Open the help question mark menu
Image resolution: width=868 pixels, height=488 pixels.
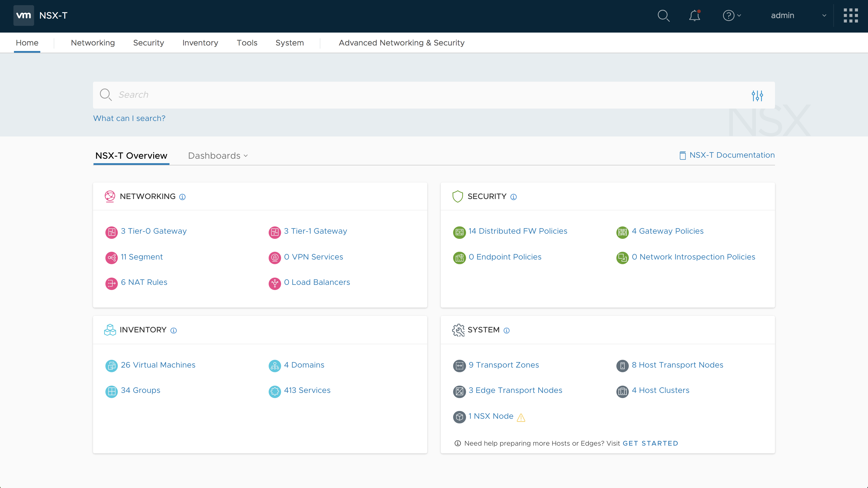(732, 16)
